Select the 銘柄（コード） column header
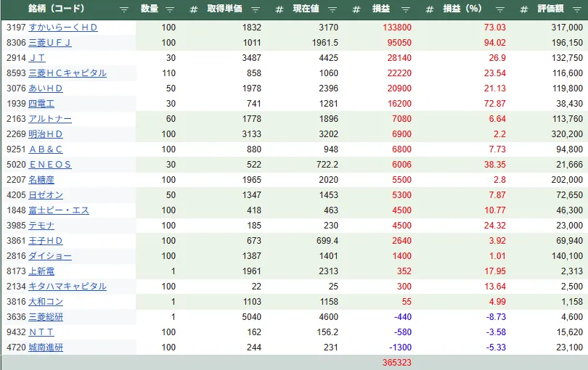The width and height of the screenshot is (588, 370). coord(56,9)
